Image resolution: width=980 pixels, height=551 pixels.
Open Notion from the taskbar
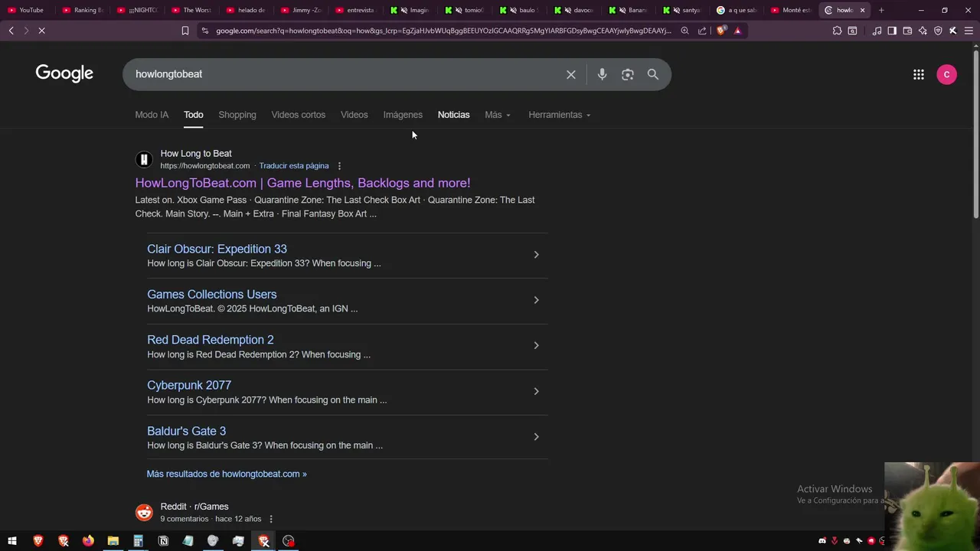pyautogui.click(x=163, y=541)
